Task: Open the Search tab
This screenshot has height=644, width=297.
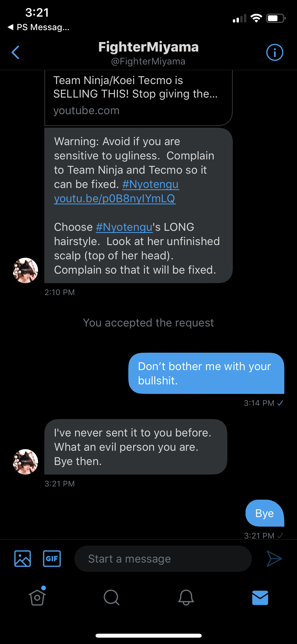Action: 111,597
